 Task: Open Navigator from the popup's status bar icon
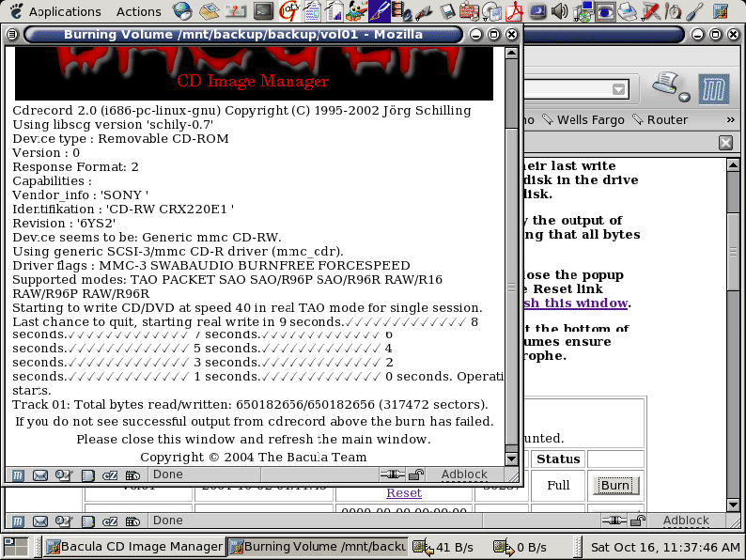[19, 474]
